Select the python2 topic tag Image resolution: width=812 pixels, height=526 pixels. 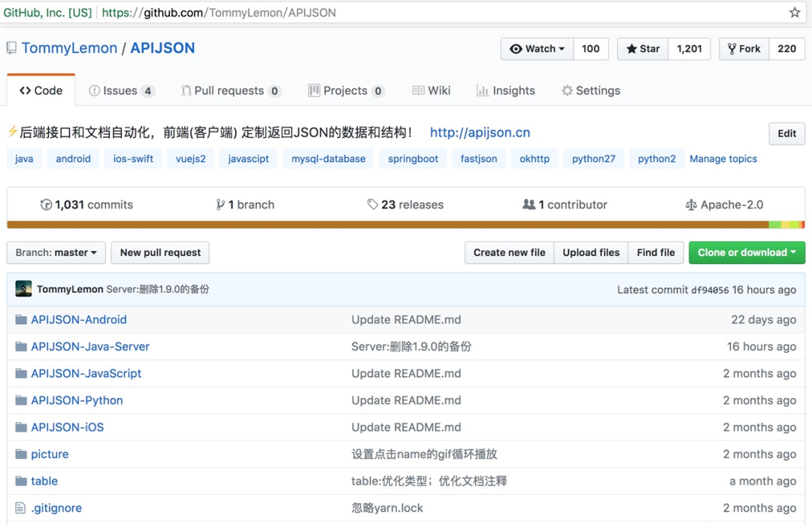[656, 159]
